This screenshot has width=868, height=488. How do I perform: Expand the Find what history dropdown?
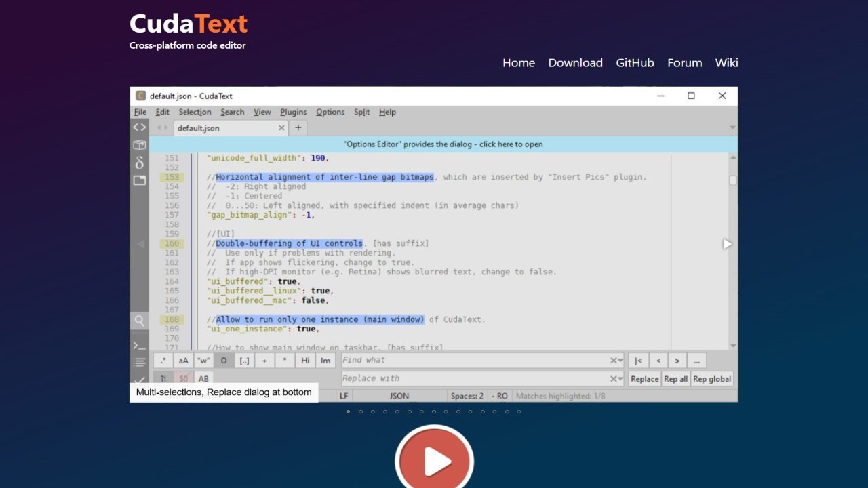(x=620, y=361)
